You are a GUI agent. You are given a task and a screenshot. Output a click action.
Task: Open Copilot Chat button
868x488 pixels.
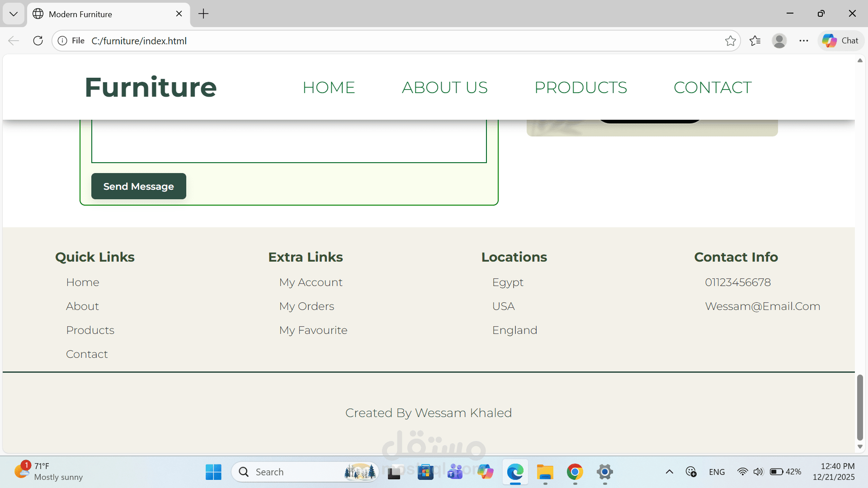[840, 41]
